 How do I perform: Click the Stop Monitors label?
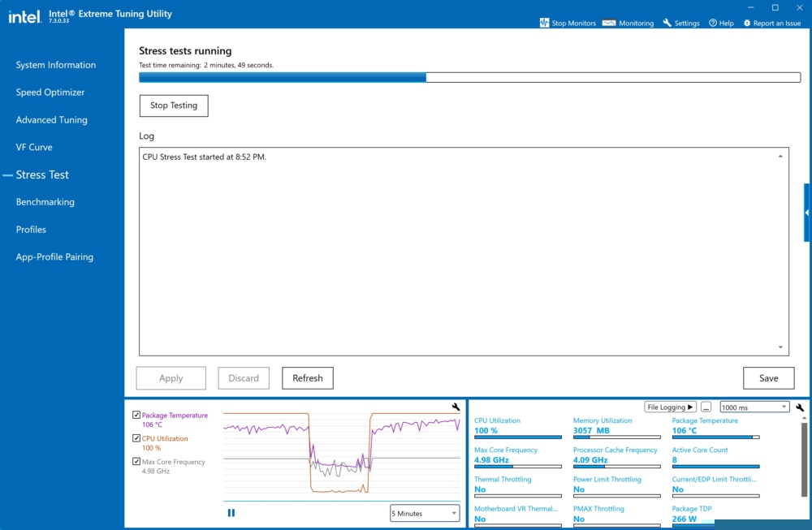(x=574, y=24)
